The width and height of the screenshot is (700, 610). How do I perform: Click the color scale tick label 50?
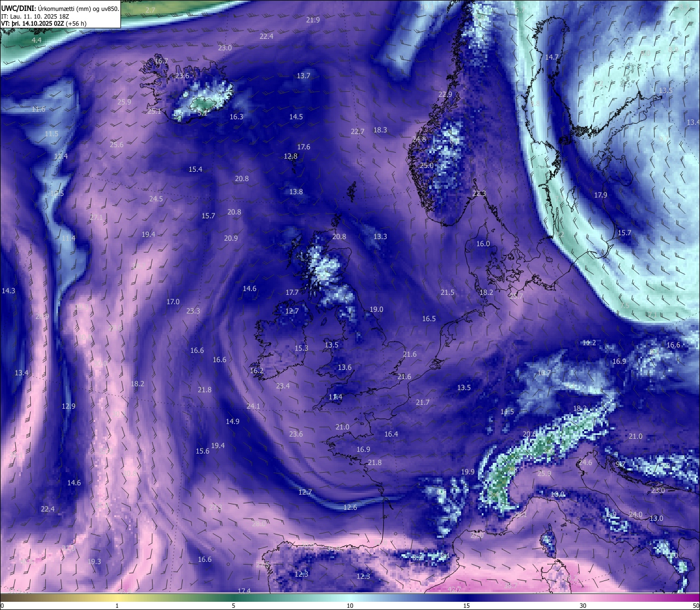pos(696,606)
